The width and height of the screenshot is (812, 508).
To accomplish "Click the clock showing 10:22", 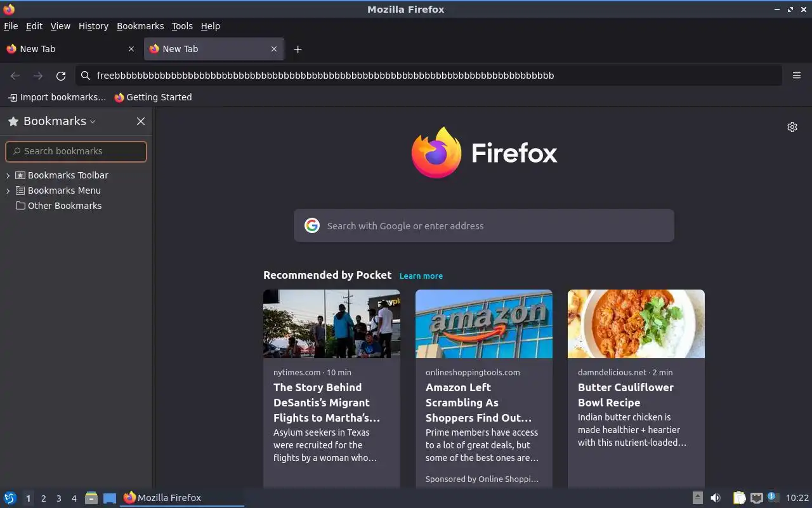I will [797, 498].
